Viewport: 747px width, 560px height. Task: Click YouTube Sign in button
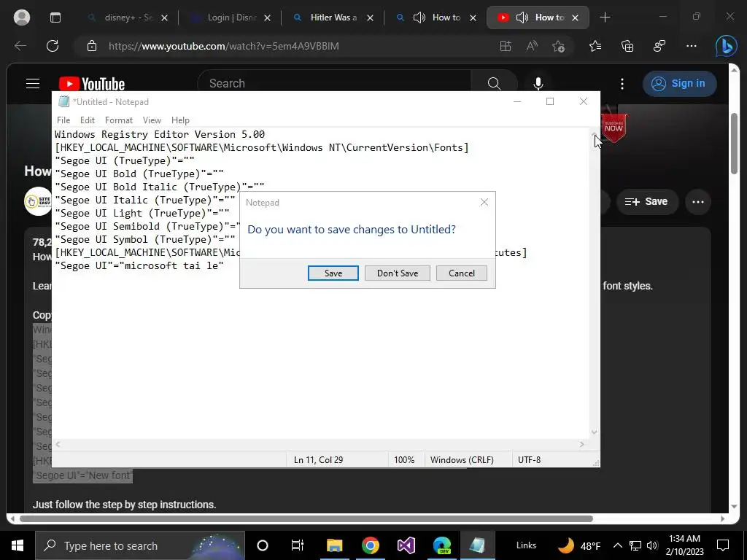[x=679, y=84]
